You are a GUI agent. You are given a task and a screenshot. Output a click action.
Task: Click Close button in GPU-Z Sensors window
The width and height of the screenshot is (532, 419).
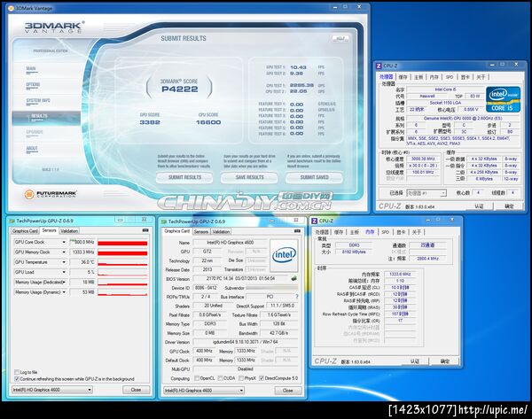coord(136,390)
